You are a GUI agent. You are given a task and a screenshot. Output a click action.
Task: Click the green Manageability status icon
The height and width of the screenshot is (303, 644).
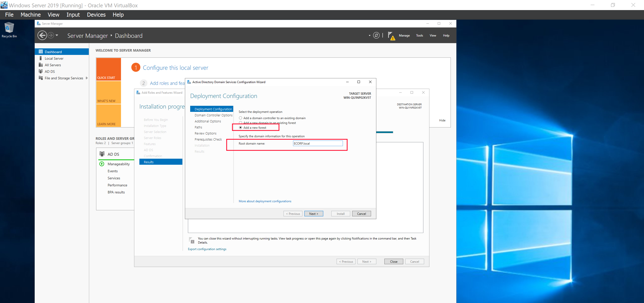(102, 164)
